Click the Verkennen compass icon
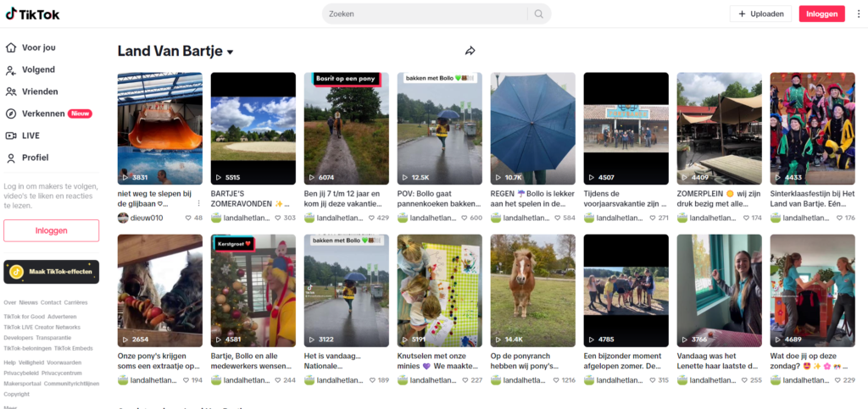 point(10,113)
